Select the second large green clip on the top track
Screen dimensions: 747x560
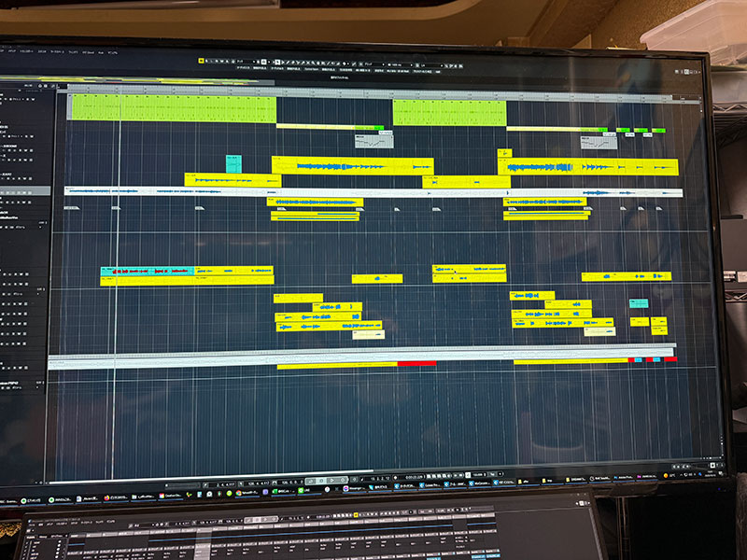click(449, 113)
